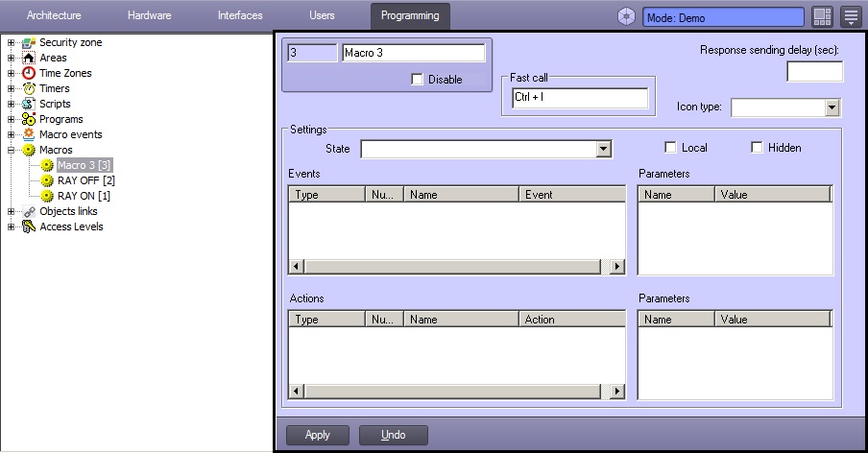Expand the Objects links node
Screen dimensions: 868x453
(11, 211)
